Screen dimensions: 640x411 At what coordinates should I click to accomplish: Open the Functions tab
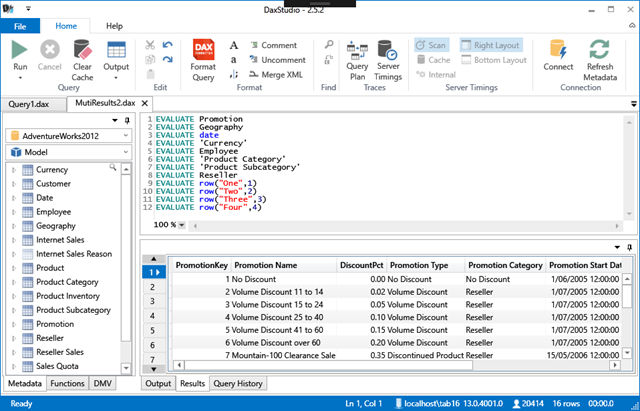click(67, 383)
